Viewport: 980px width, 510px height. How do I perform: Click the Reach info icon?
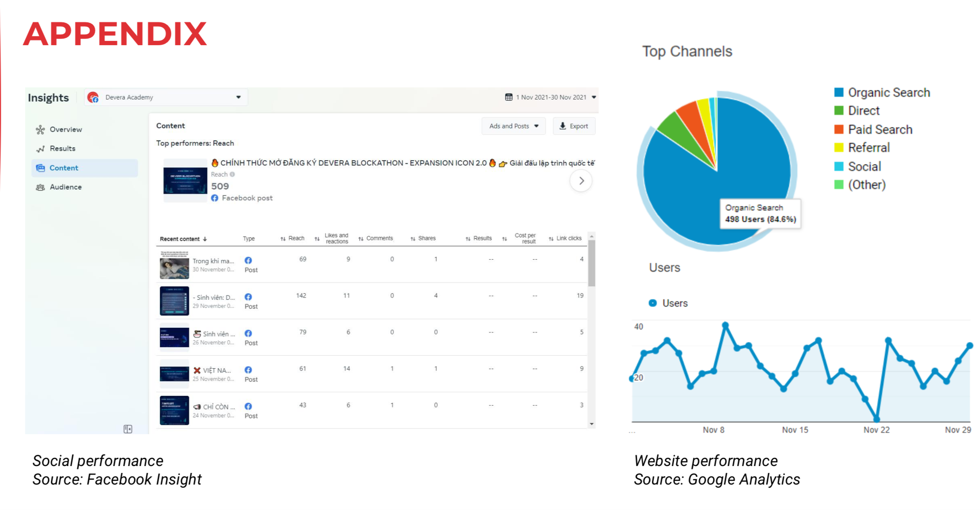click(233, 174)
